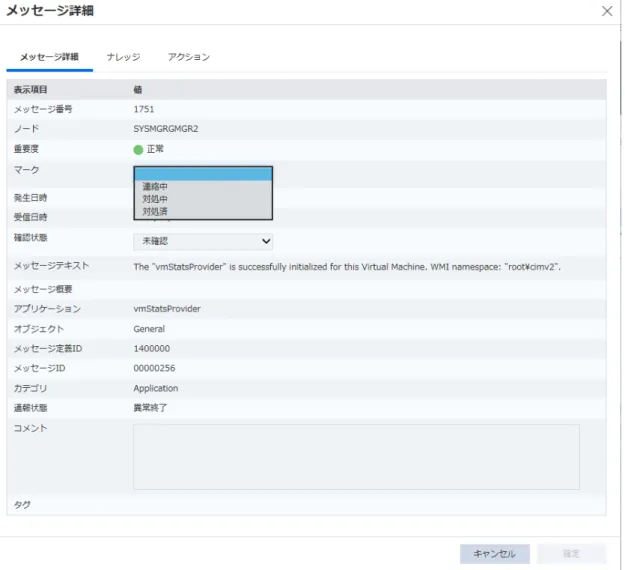
Task: Click the カテゴリ row label
Action: (30, 388)
